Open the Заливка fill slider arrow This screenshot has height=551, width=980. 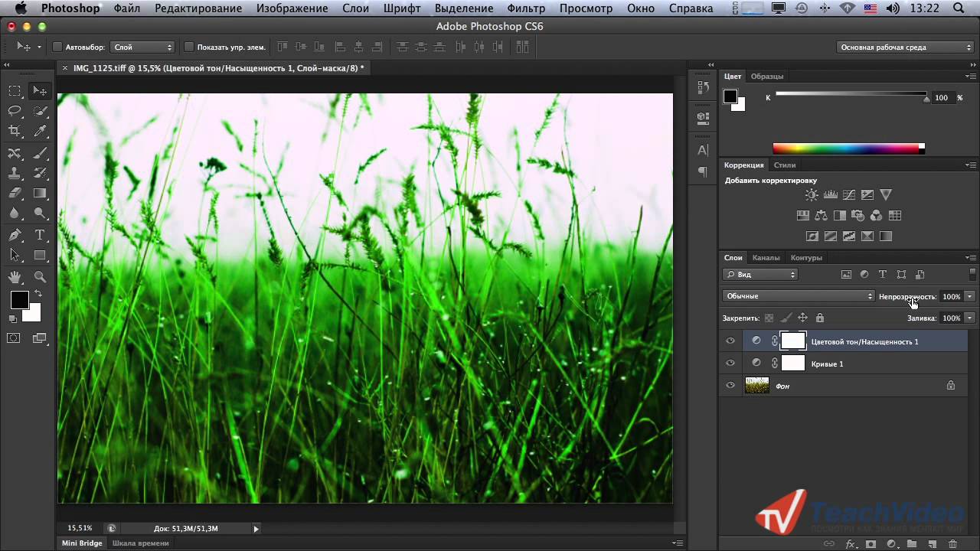pyautogui.click(x=970, y=318)
